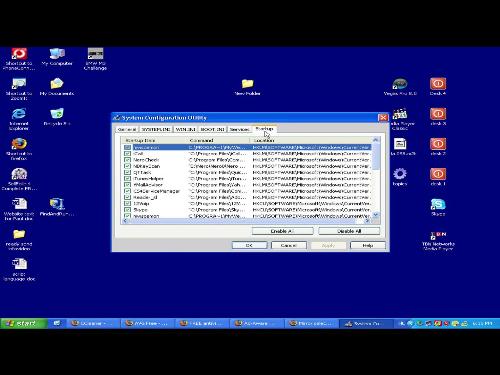
Task: Click the startup list scroll-up arrow
Action: click(376, 140)
